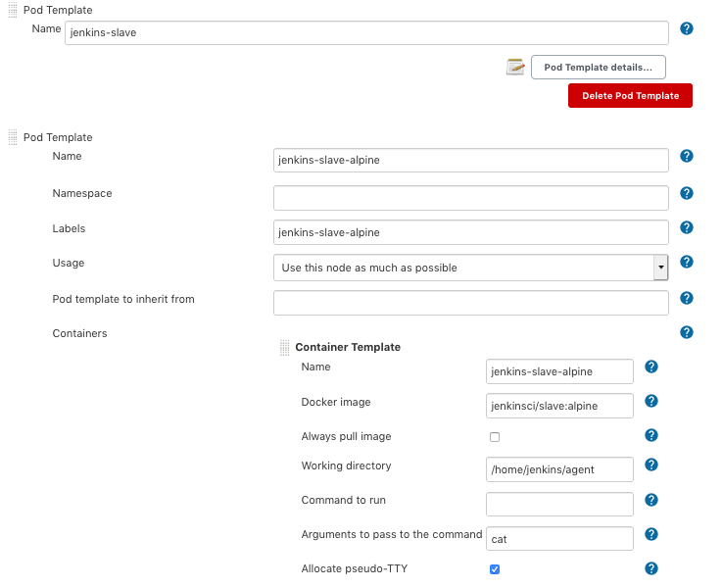Click the Arguments to pass field containing cat
722x588 pixels.
click(559, 539)
